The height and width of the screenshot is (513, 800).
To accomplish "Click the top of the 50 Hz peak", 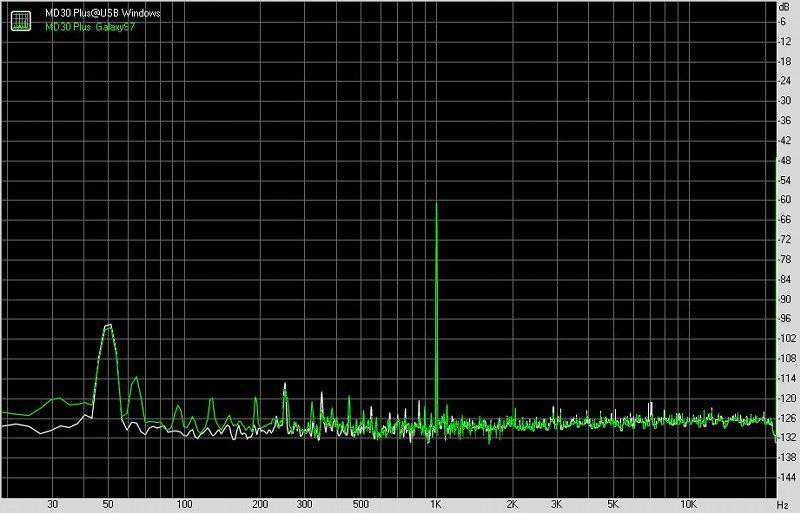I will (x=107, y=325).
